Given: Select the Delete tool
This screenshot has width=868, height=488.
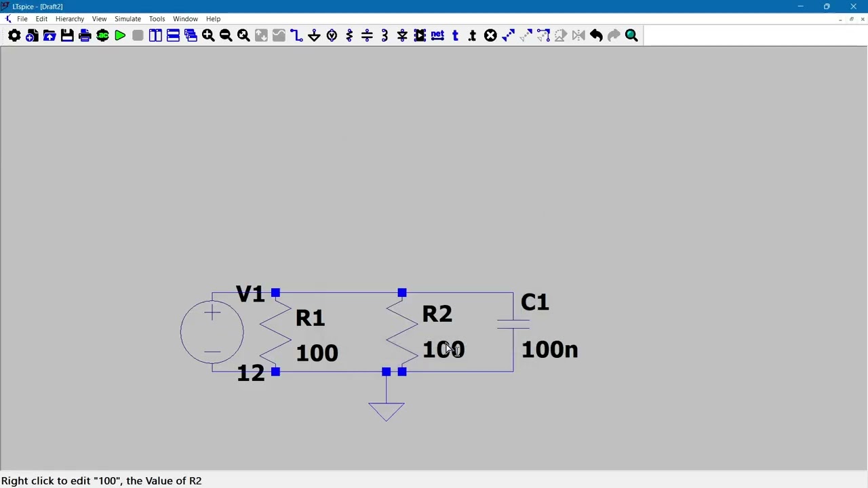Looking at the screenshot, I should (x=490, y=35).
